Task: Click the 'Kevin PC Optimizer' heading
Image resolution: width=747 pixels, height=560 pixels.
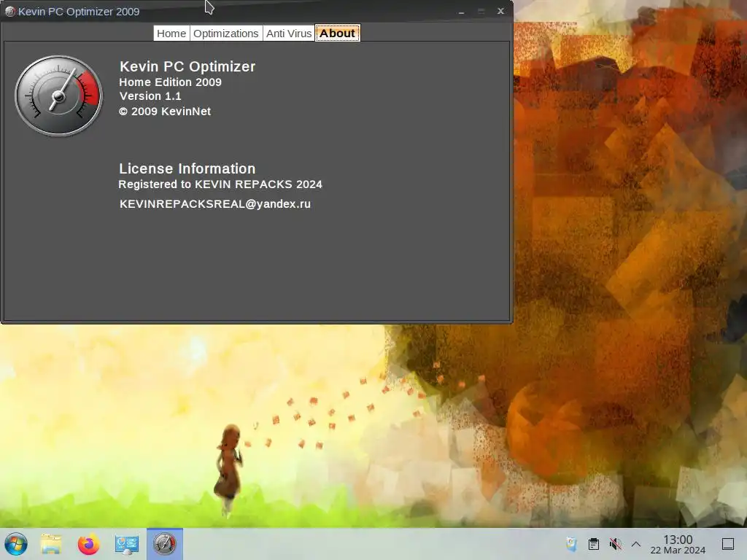Action: [x=187, y=66]
